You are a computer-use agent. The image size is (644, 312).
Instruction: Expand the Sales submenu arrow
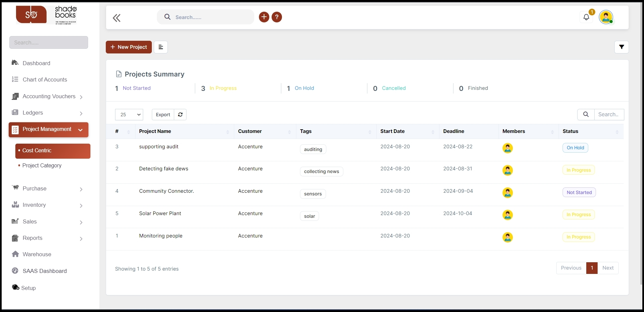click(x=81, y=222)
